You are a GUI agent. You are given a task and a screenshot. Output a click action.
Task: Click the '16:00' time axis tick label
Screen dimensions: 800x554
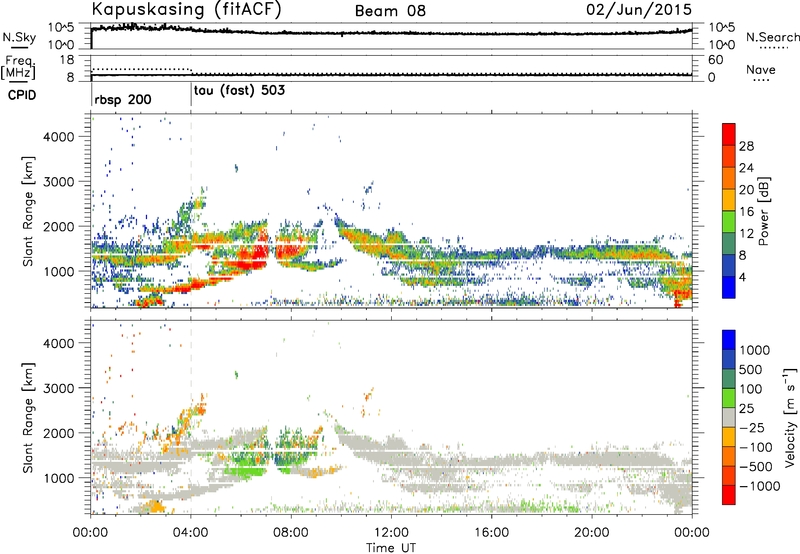click(491, 533)
